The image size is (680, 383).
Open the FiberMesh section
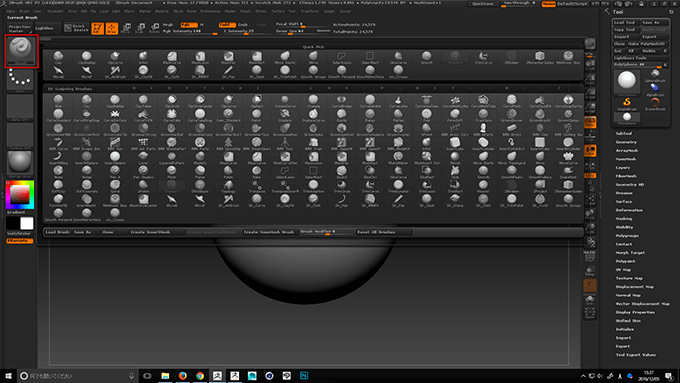pos(626,176)
